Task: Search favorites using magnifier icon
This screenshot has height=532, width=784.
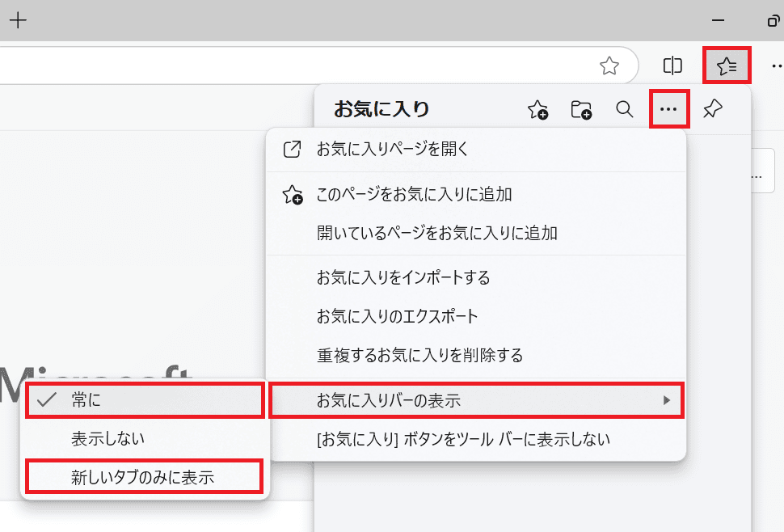Action: 625,109
